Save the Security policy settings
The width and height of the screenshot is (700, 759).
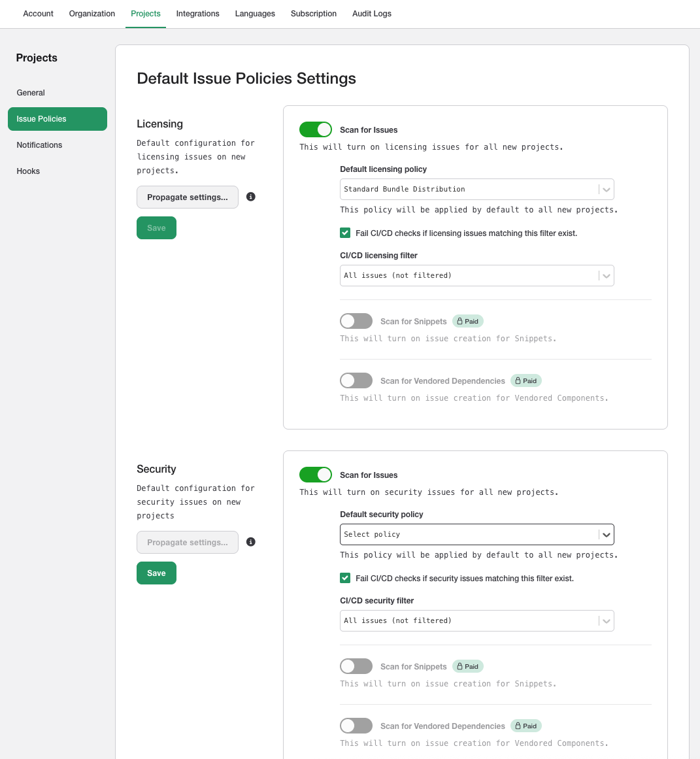coord(156,573)
